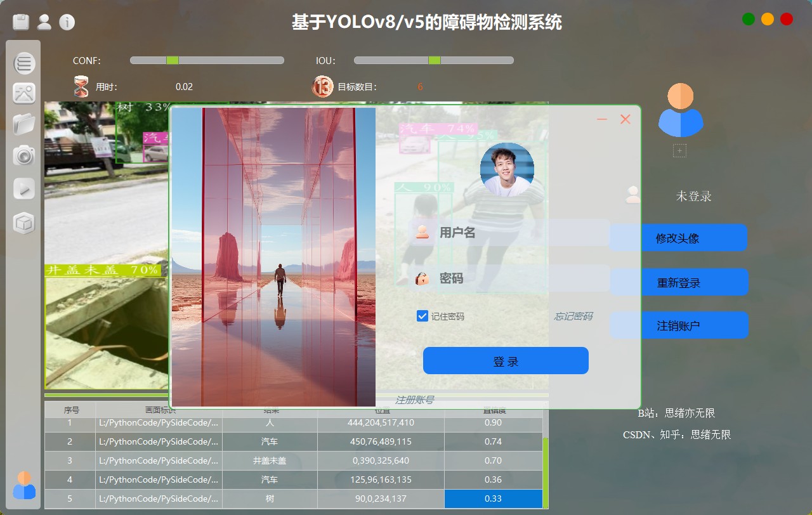Viewport: 812px width, 515px height.
Task: Click the 未登录 status text
Action: pos(694,196)
